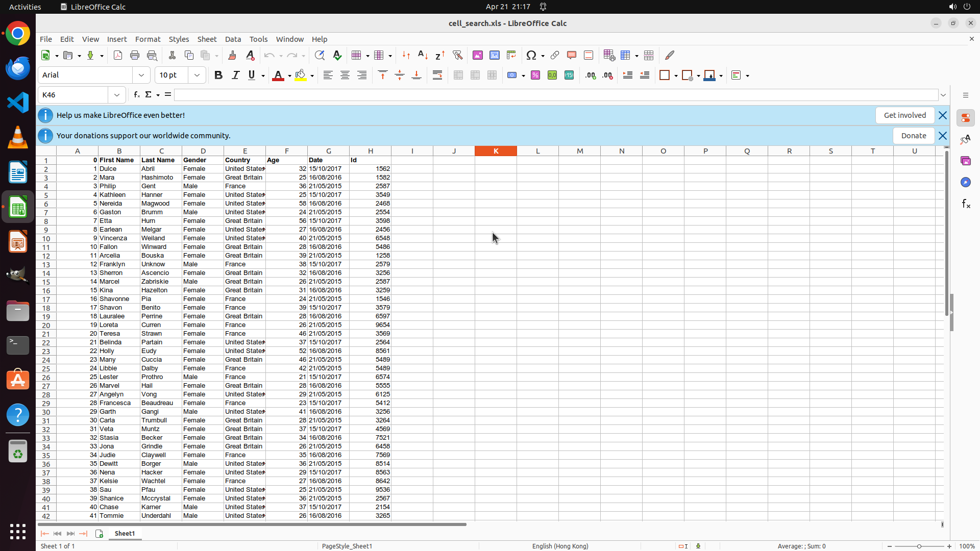
Task: Toggle Wrap Text option
Action: tap(437, 76)
